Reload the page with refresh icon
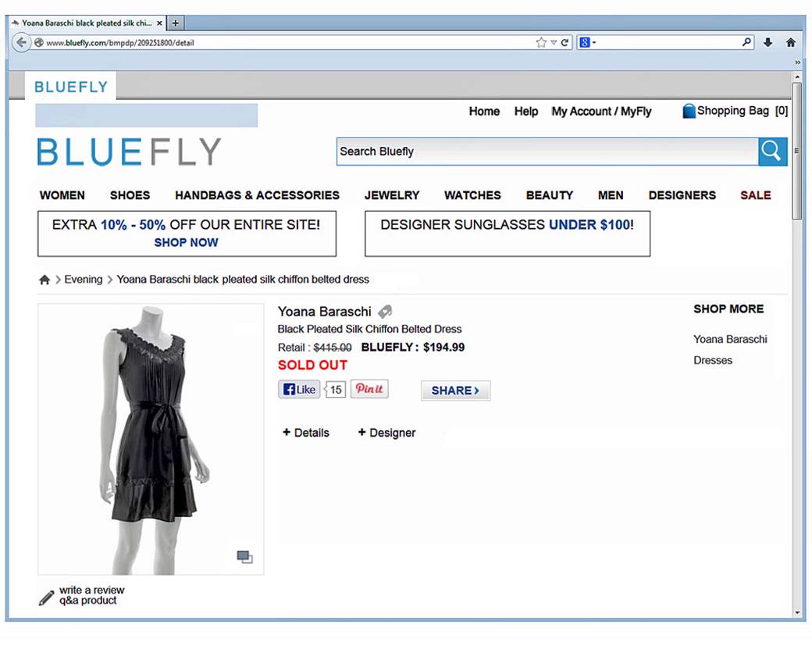Image resolution: width=812 pixels, height=646 pixels. click(564, 42)
